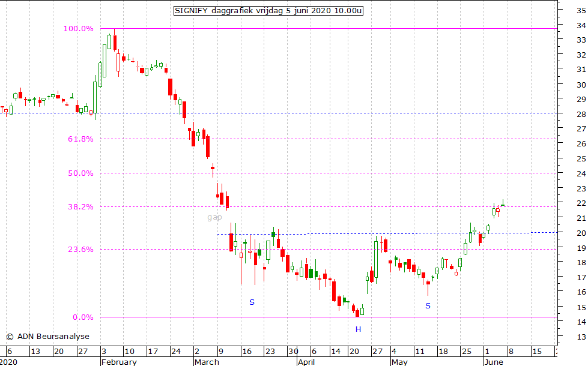Click date tick '23' under March
Screen dimensions: 588x366
coord(270,352)
